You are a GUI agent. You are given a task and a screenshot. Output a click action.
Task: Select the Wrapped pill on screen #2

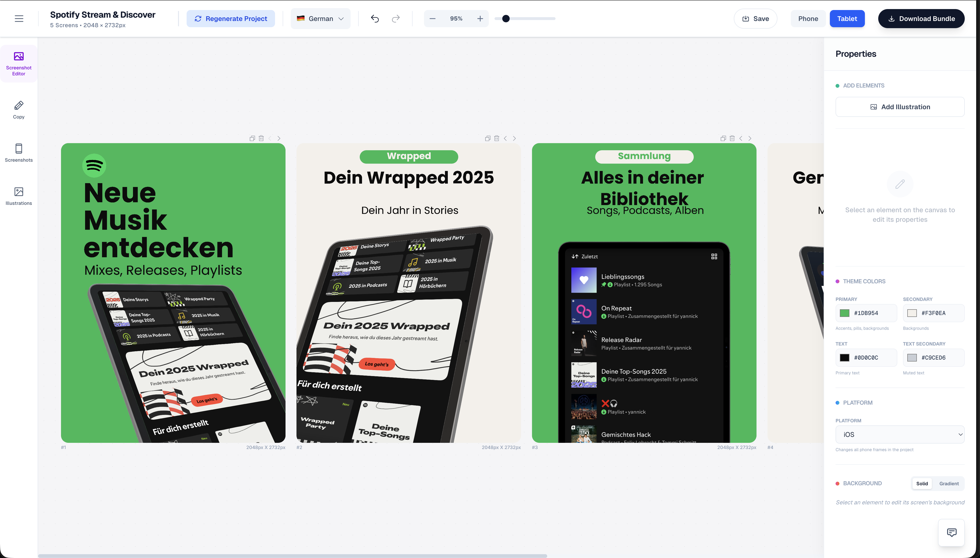point(409,156)
